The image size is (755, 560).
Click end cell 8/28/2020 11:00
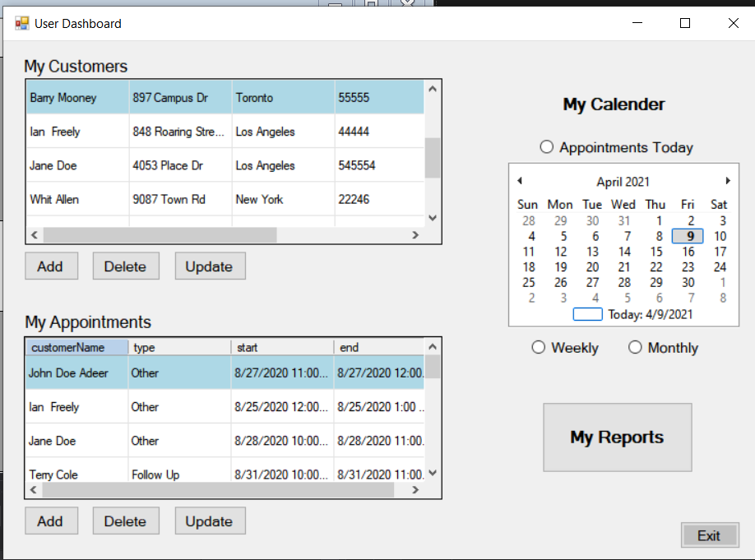[x=379, y=440]
